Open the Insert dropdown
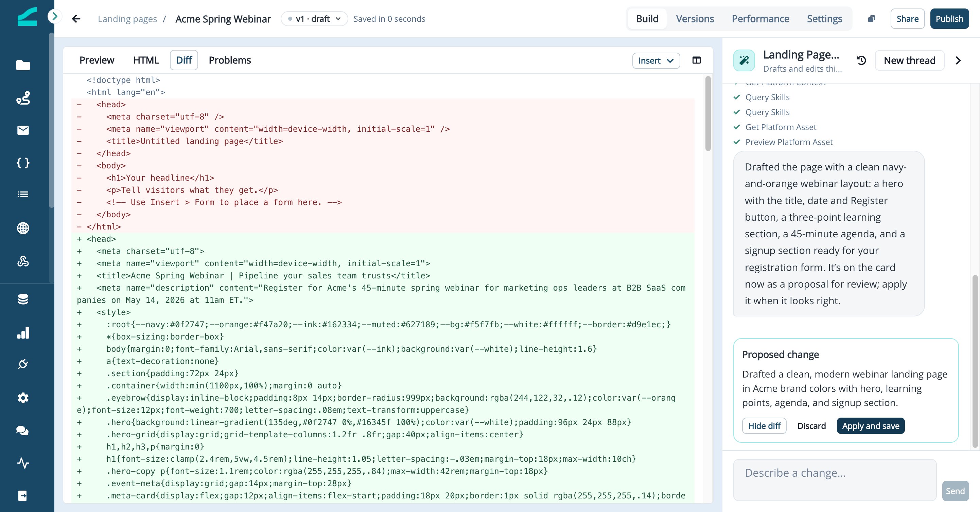The height and width of the screenshot is (512, 980). [x=656, y=60]
